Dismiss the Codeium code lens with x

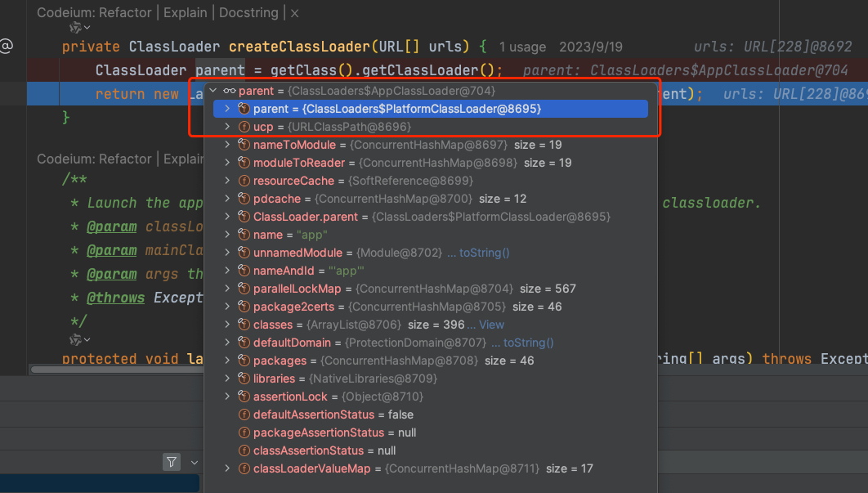tap(294, 13)
